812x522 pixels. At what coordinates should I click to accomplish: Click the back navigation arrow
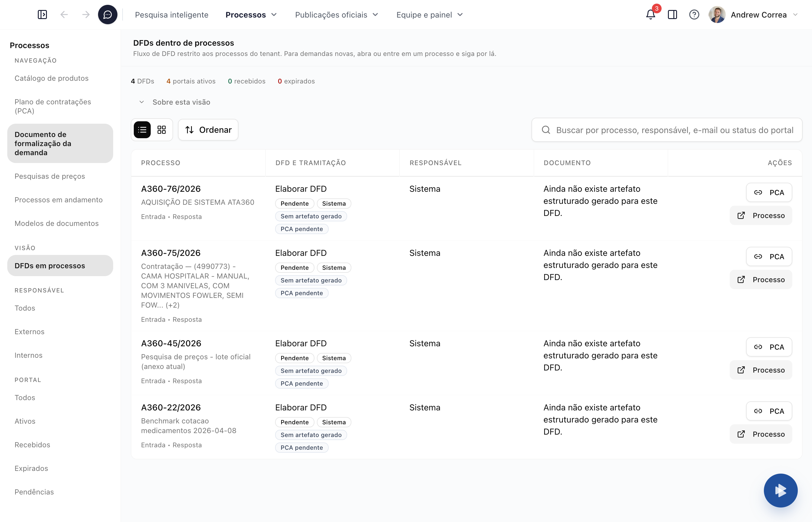pos(64,15)
